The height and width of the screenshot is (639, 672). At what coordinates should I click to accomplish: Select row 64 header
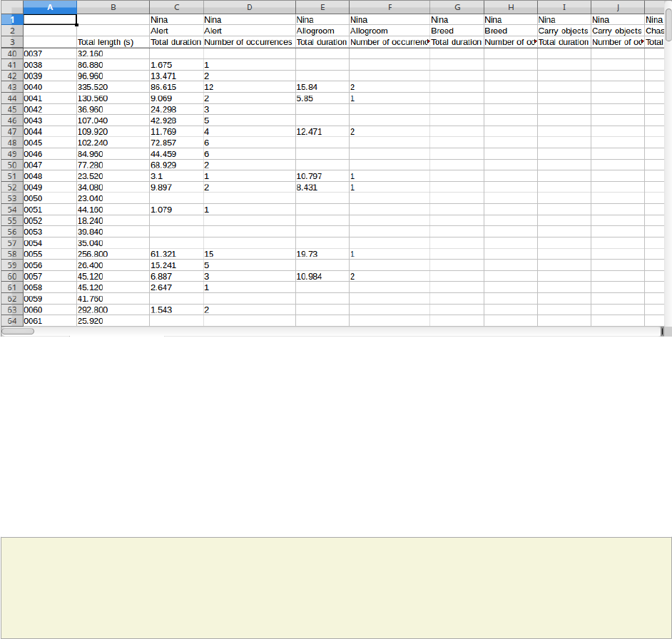click(12, 321)
